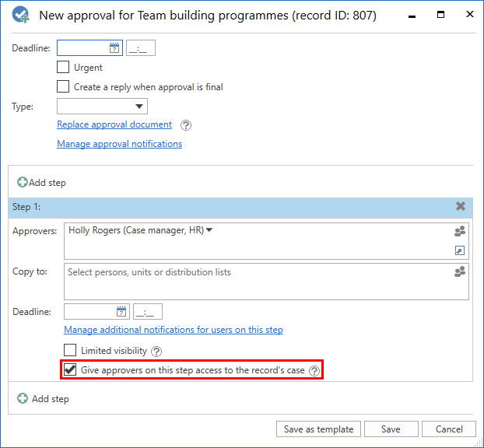Screen dimensions: 484x448
Task: Remove Step 1 with the X icon
Action: click(x=461, y=207)
